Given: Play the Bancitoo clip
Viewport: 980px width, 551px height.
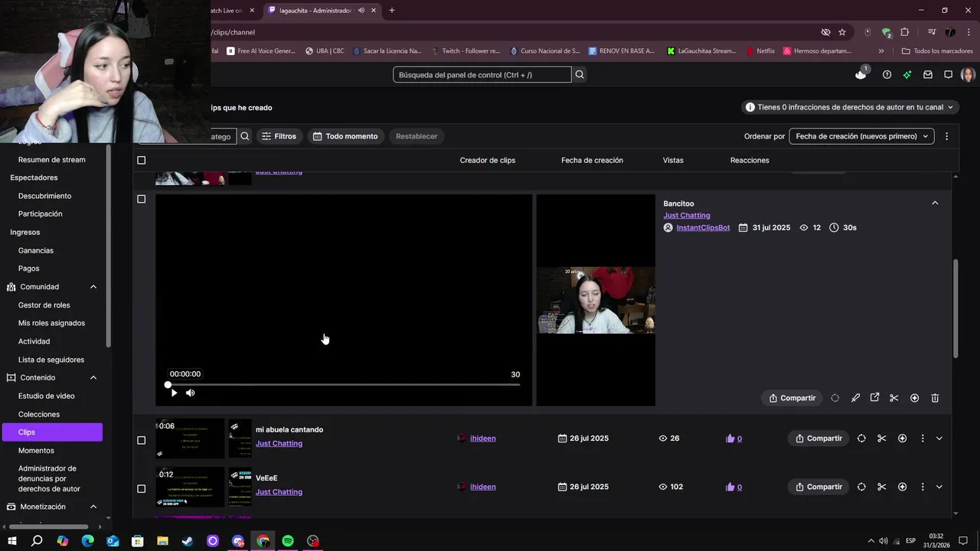Looking at the screenshot, I should [x=174, y=393].
